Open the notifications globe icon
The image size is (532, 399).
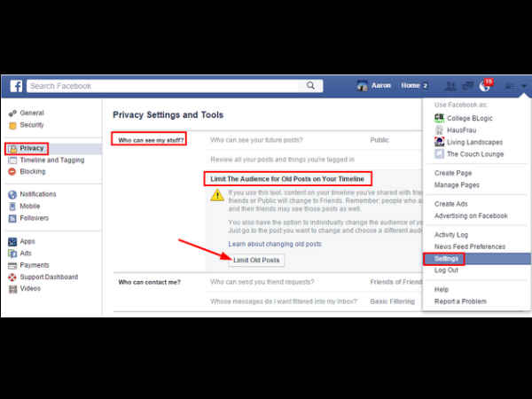484,86
